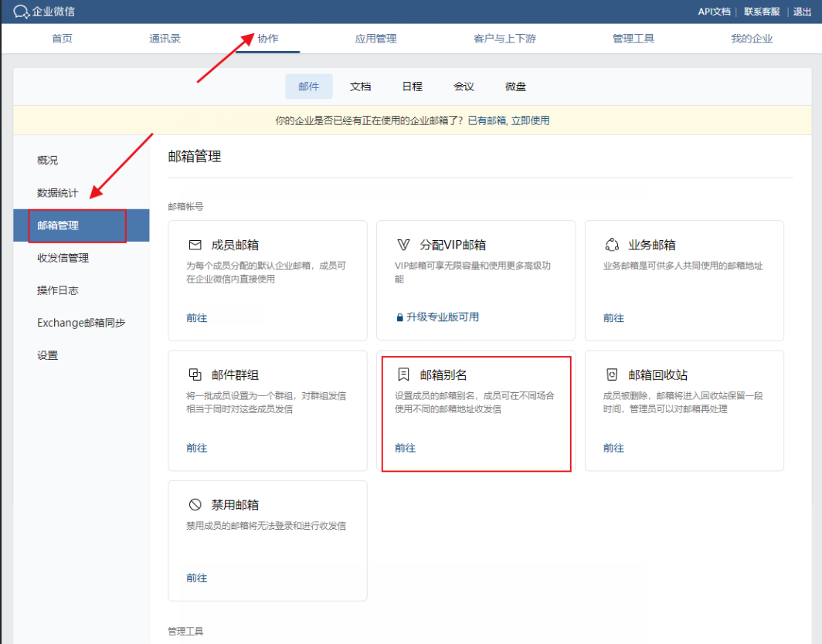Click the VIP icon beside 分配VIP邮箱
The width and height of the screenshot is (822, 644).
(x=403, y=245)
